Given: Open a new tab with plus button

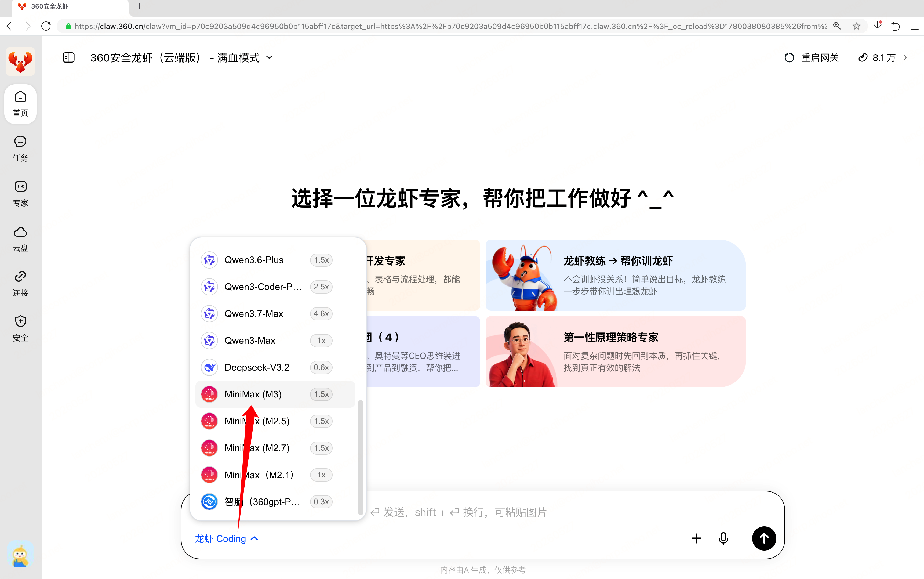Looking at the screenshot, I should pos(139,6).
